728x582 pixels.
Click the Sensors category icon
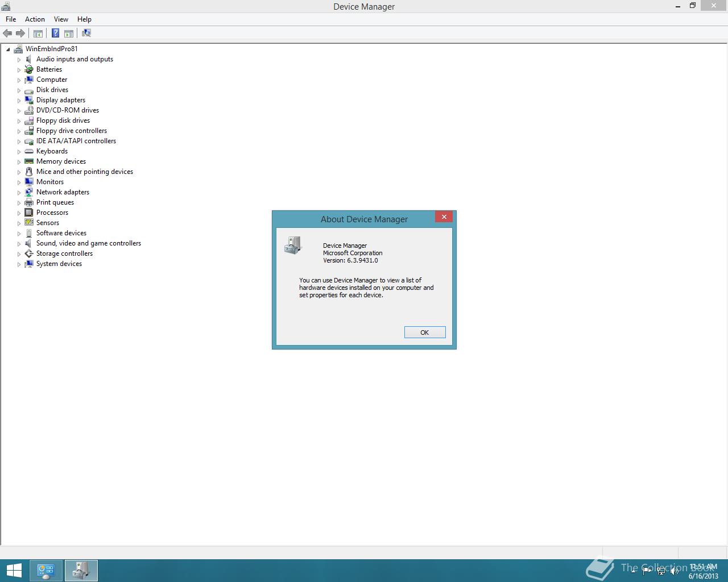[x=29, y=223]
